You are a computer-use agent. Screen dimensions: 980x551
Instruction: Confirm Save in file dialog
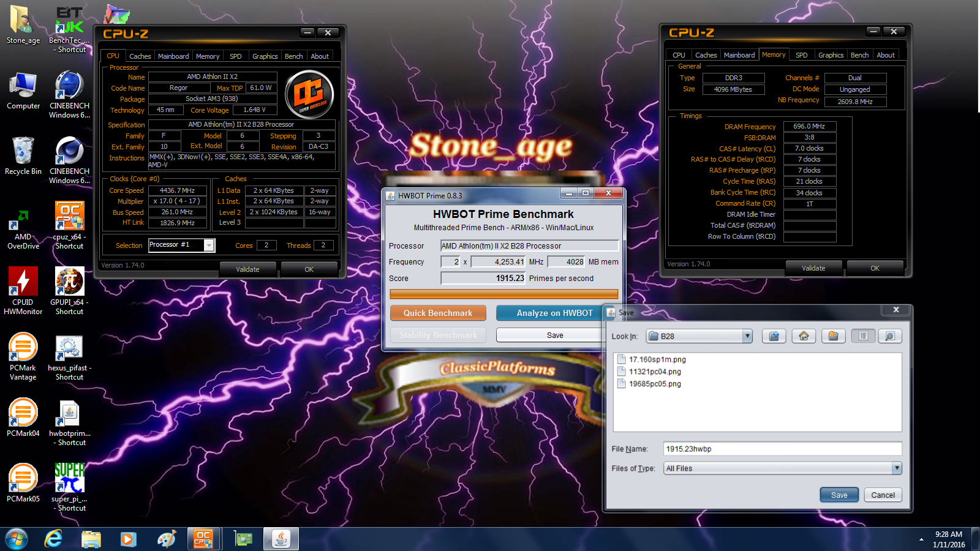(840, 495)
